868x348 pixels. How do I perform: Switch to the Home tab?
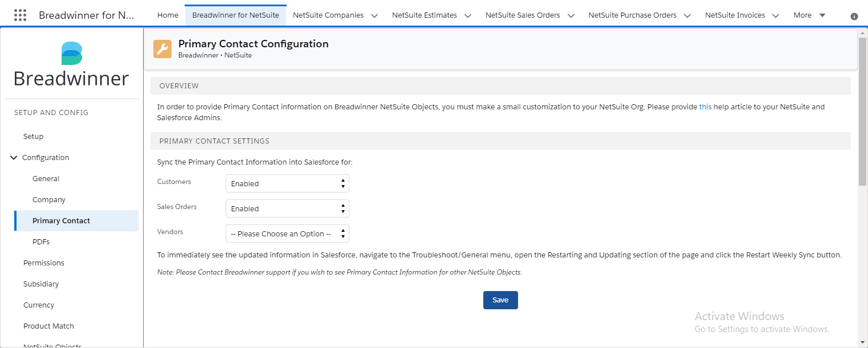(168, 15)
